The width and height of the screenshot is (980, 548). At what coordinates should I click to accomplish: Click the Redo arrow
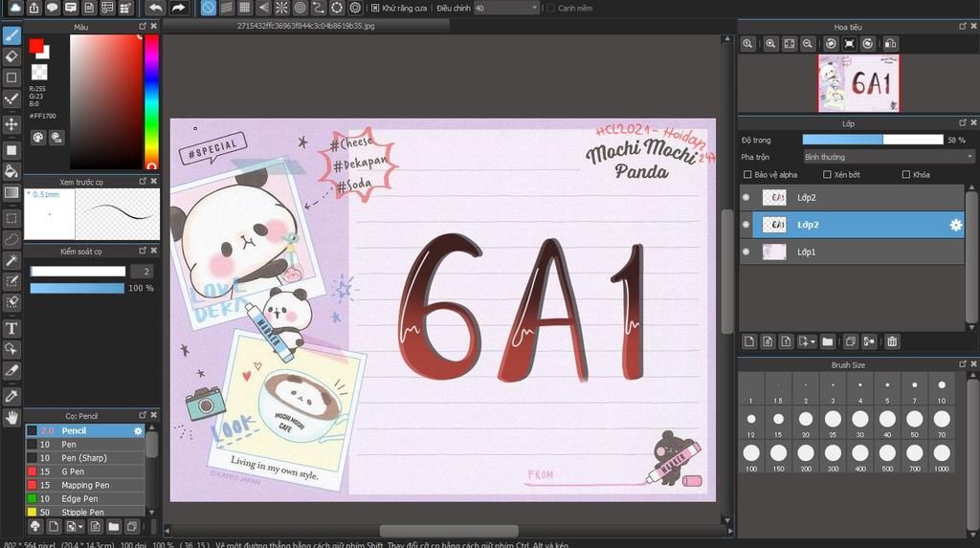(178, 8)
